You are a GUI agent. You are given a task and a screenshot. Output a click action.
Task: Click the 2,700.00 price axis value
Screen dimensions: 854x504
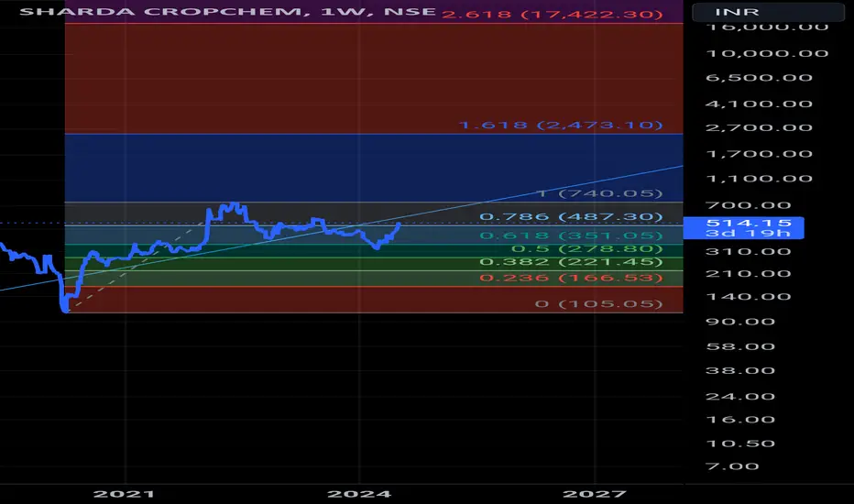759,127
